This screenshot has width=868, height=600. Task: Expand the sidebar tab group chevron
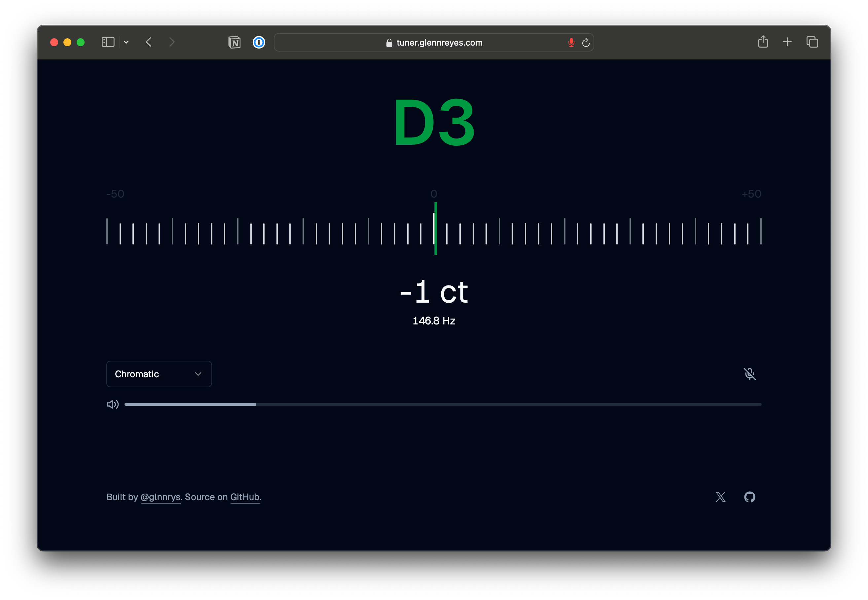126,42
